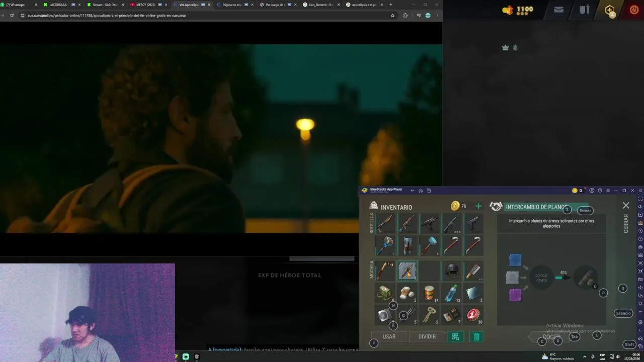Click the CERRAR label
644x362 pixels.
click(x=626, y=223)
